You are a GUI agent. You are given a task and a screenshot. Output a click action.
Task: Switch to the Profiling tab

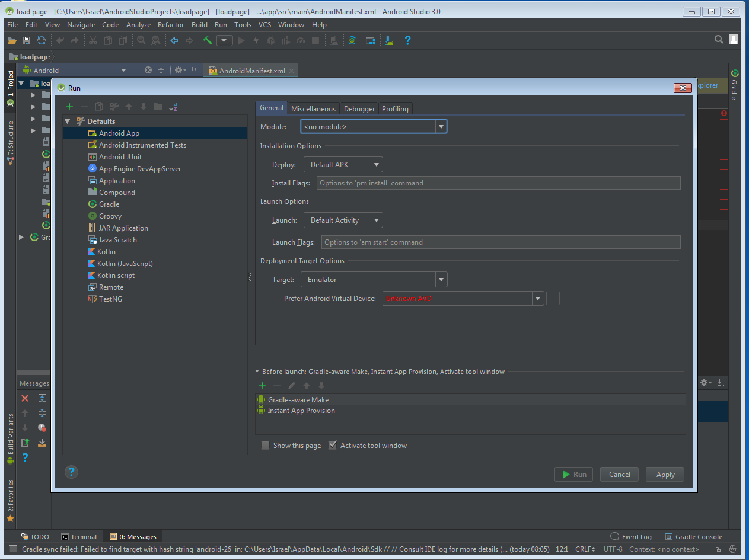tap(395, 109)
